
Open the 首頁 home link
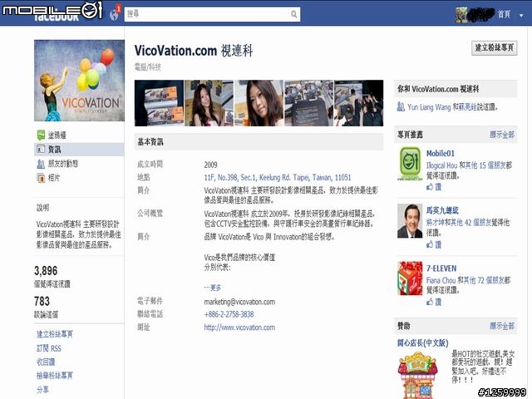[505, 14]
